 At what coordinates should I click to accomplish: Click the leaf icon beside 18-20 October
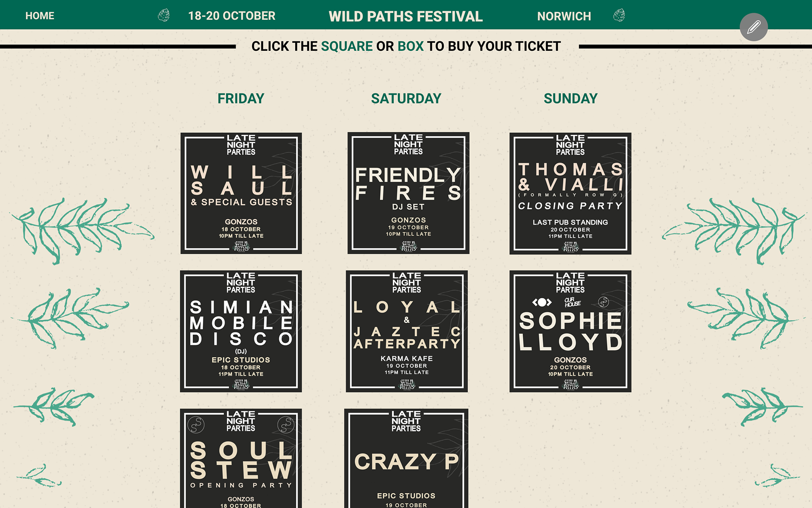tap(164, 16)
